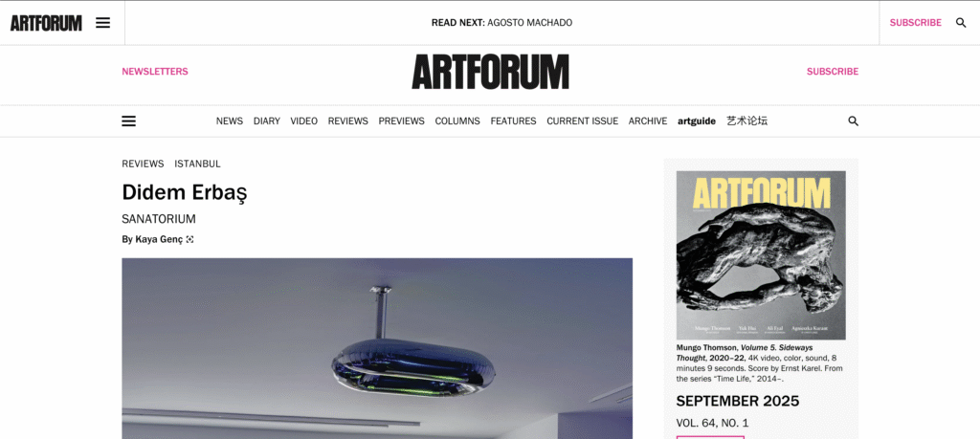Open the CURRENT ISSUE menu item

[583, 121]
